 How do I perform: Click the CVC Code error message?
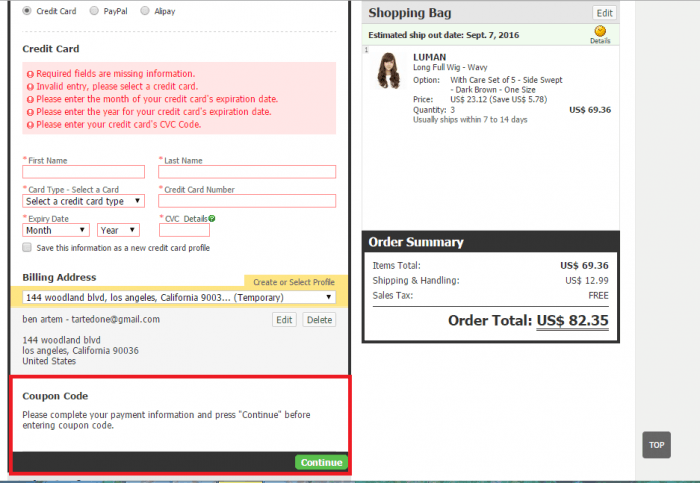119,125
